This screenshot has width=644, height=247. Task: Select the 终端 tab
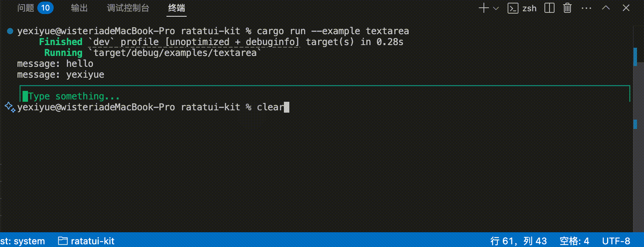[x=177, y=8]
